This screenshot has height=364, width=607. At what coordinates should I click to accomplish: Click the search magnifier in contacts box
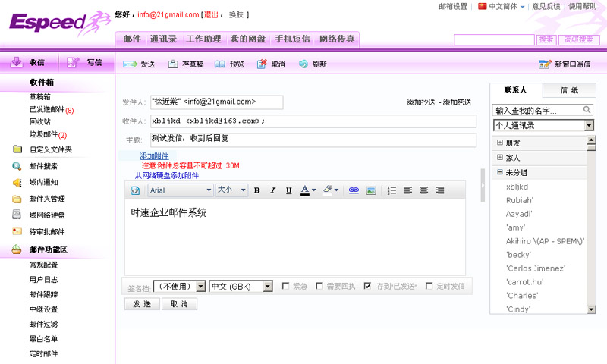[587, 110]
